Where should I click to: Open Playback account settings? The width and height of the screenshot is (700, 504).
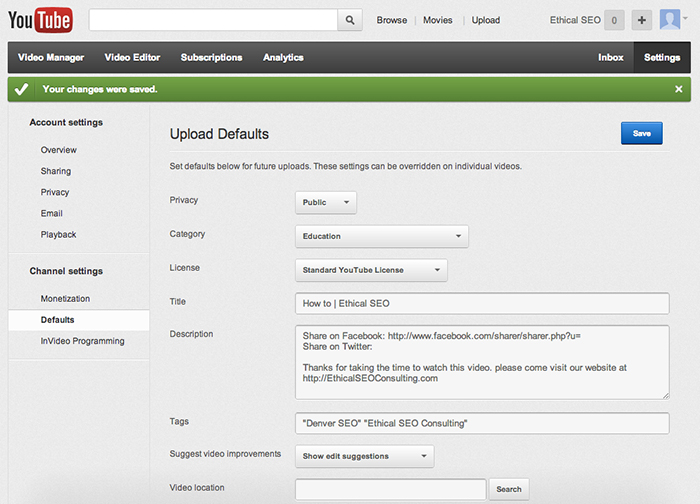tap(58, 234)
